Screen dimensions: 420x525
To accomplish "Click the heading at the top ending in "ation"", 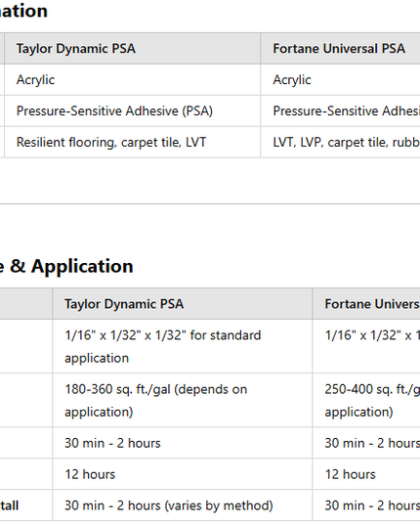I will coord(23,11).
